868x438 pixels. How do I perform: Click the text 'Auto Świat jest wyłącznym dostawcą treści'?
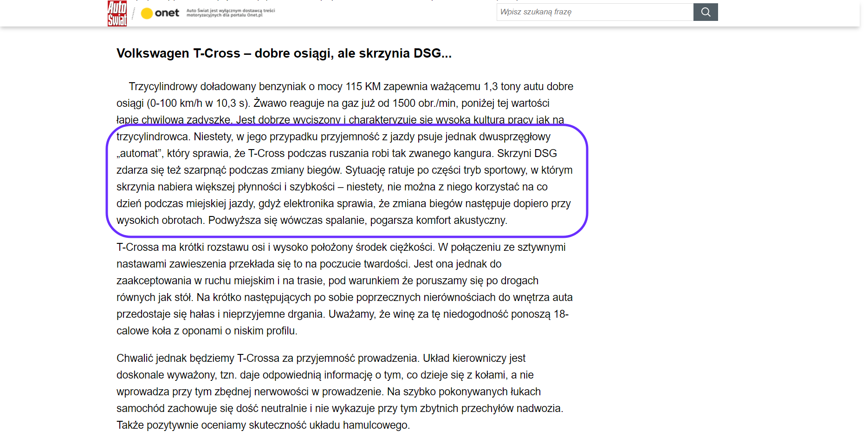231,10
